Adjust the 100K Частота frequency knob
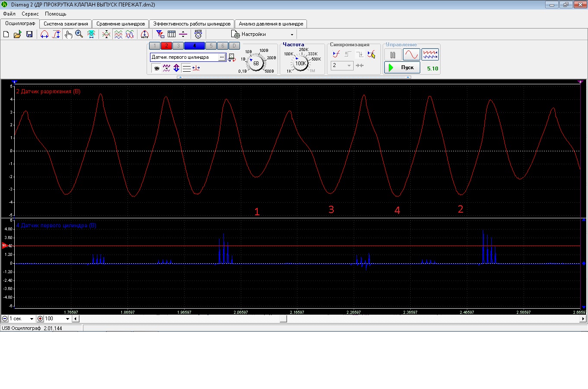This screenshot has height=389, width=588. click(300, 63)
